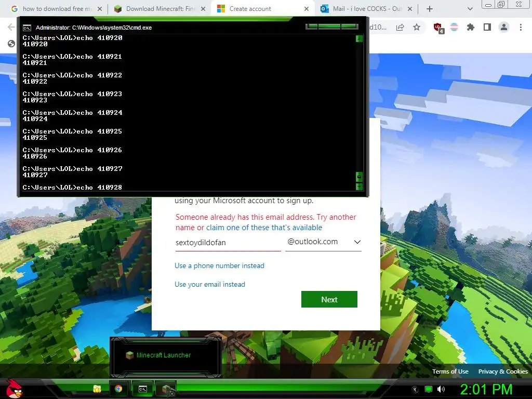
Task: Click 'Use a phone number instead'
Action: click(219, 265)
